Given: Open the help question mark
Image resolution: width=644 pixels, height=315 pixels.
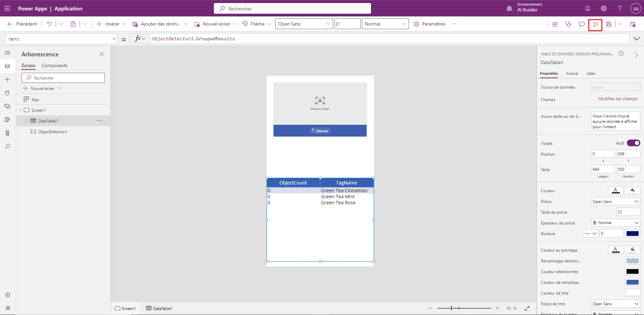Looking at the screenshot, I should tap(619, 8).
